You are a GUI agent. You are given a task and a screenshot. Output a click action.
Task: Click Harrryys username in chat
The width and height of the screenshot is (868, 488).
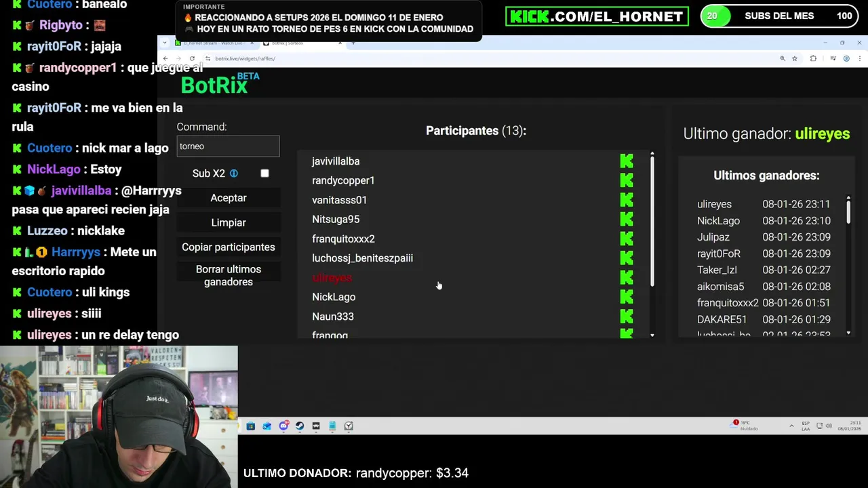76,252
